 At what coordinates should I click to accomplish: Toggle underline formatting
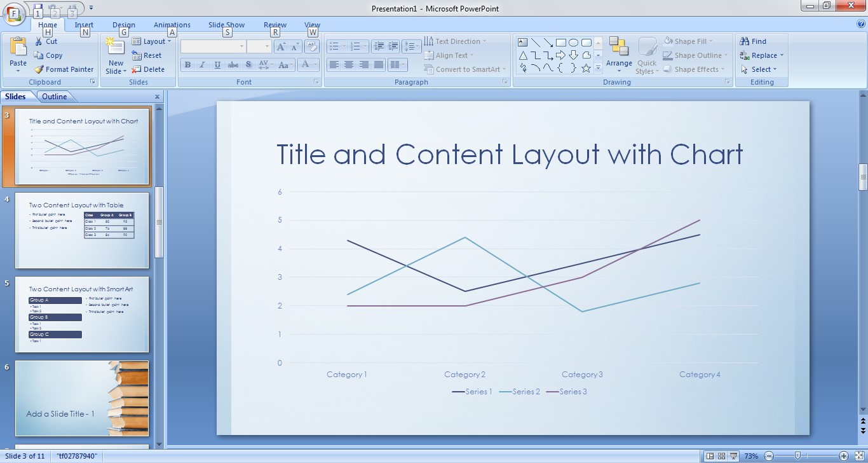217,64
